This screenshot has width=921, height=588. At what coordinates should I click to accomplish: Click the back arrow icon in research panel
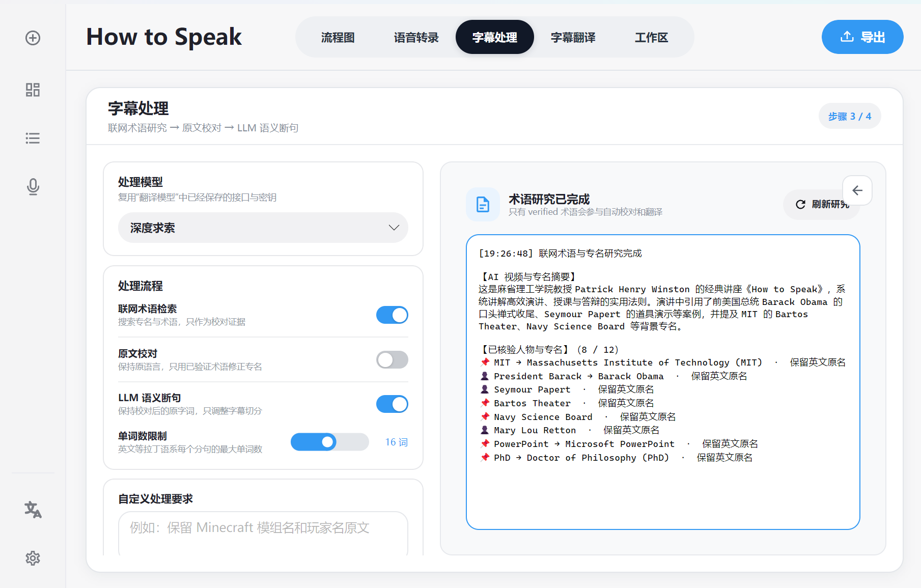click(857, 190)
